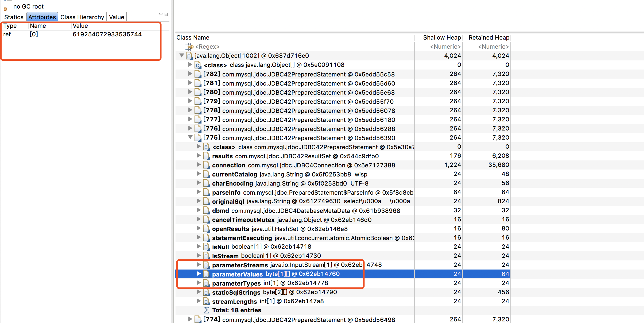Click the array icon next to parameterValues byte[1][]
The height and width of the screenshot is (323, 644).
206,274
